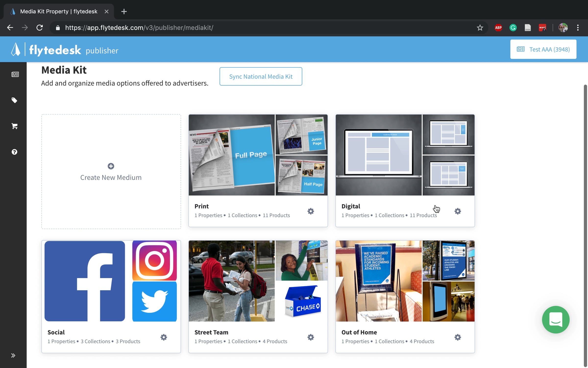Click Print's '11 Products' count text
Image resolution: width=588 pixels, height=368 pixels.
point(276,215)
